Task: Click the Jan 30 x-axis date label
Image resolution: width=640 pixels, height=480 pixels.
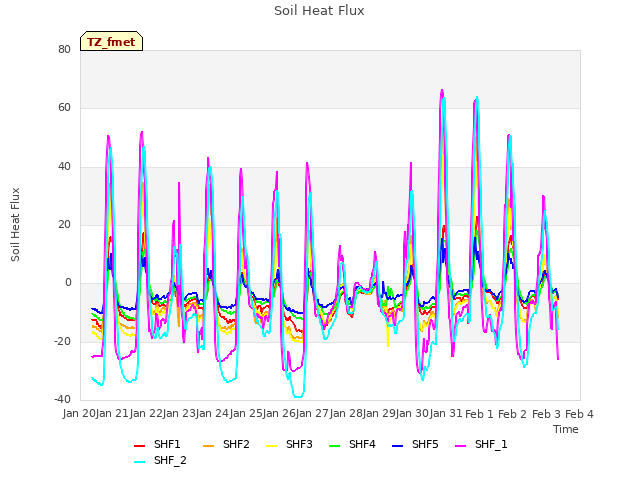Action: pos(413,413)
